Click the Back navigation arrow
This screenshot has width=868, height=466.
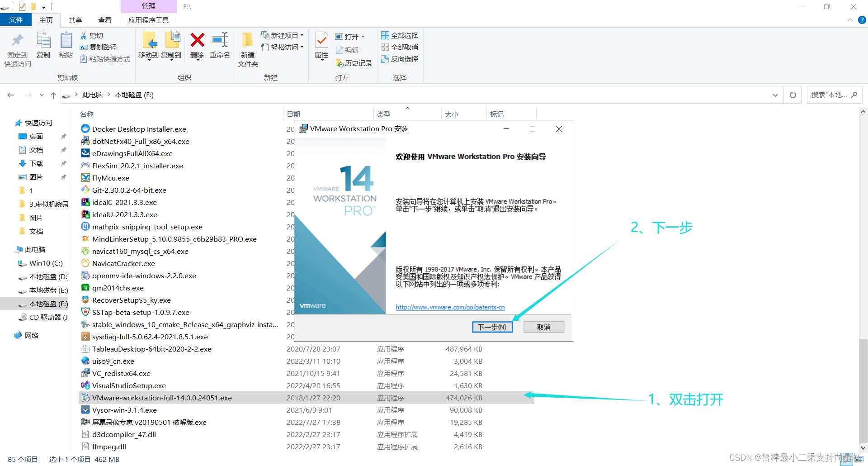(11, 95)
